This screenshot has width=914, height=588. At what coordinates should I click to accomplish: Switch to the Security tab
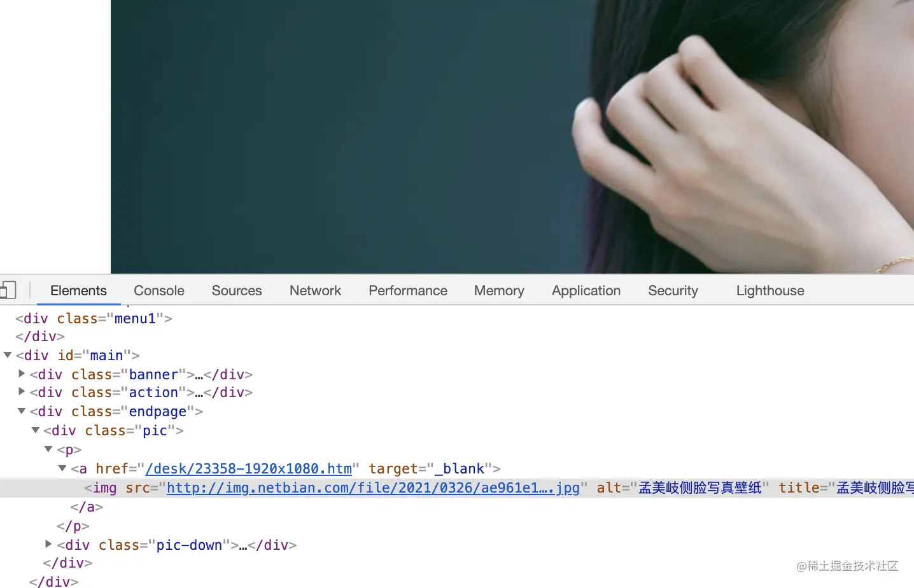[673, 291]
